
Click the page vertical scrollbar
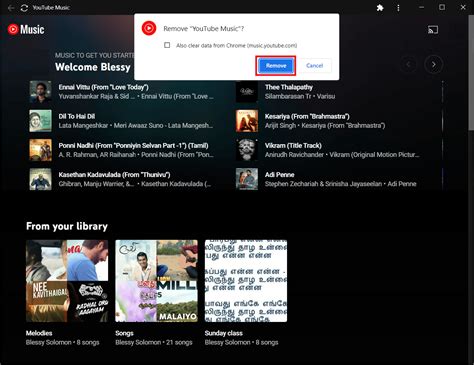(x=471, y=72)
